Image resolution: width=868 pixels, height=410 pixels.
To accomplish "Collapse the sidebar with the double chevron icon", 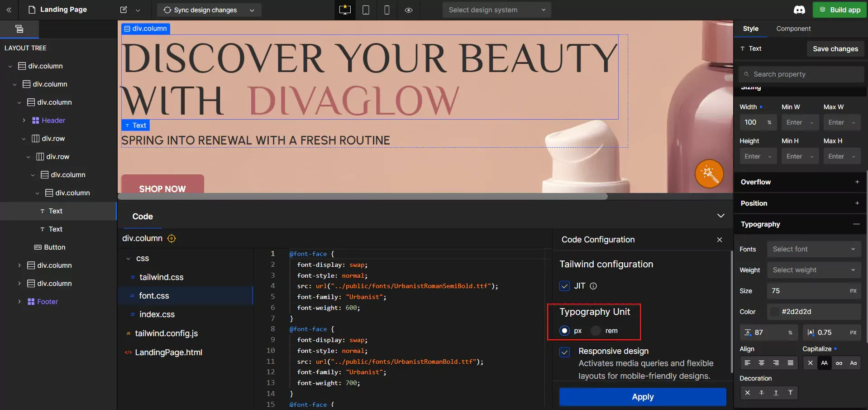I will pos(9,10).
